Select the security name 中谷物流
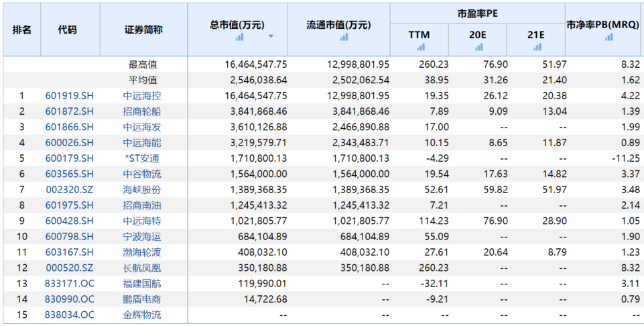Viewport: 644px width, 326px height. (142, 174)
